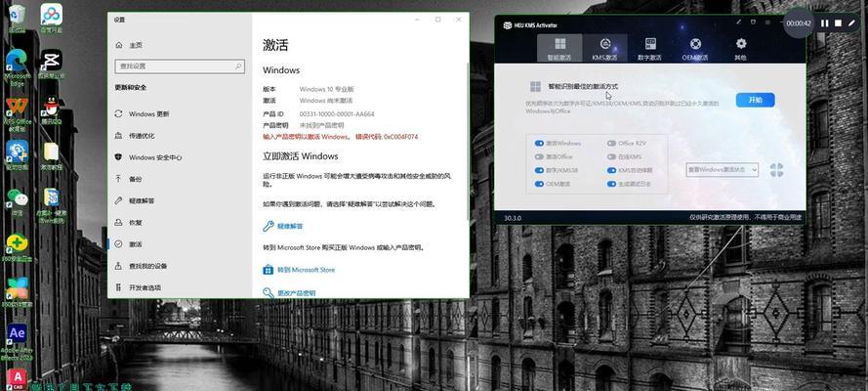
Task: Click the 转到 Microsoft Store link
Action: click(299, 270)
